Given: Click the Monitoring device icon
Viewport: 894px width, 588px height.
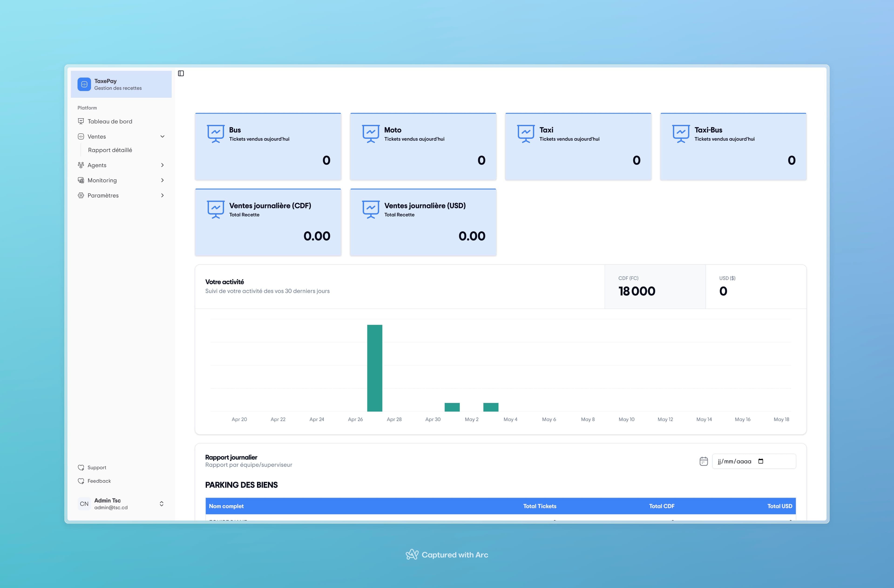Looking at the screenshot, I should [x=81, y=180].
